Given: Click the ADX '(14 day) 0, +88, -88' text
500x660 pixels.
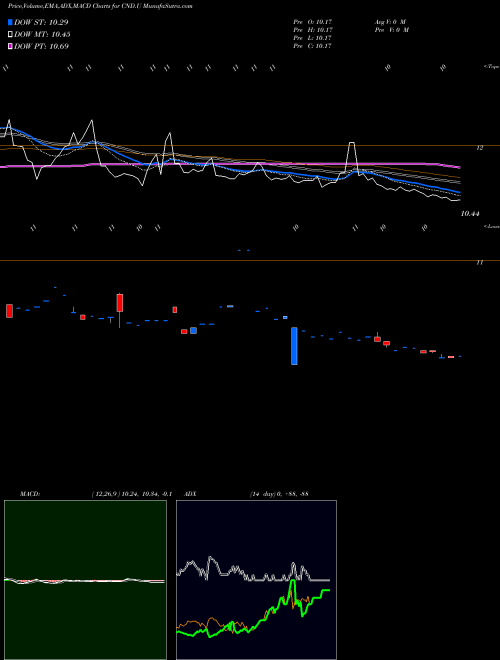Looking at the screenshot, I should pyautogui.click(x=279, y=494).
